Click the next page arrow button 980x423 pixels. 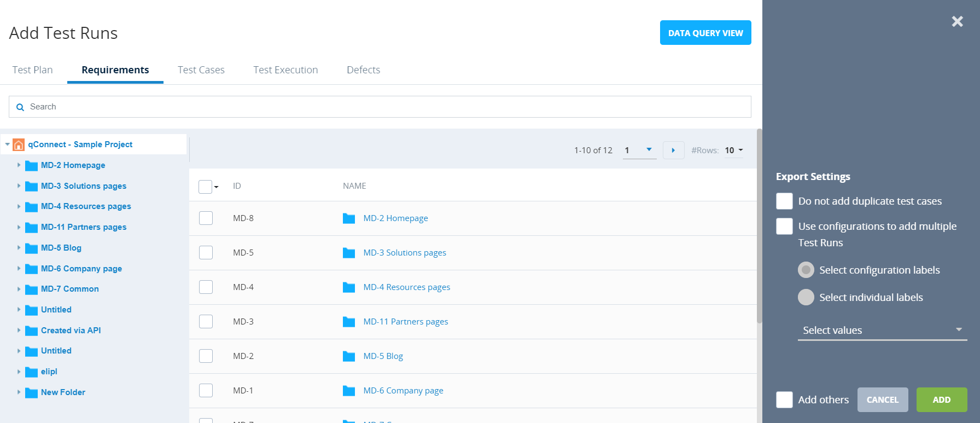pos(673,150)
